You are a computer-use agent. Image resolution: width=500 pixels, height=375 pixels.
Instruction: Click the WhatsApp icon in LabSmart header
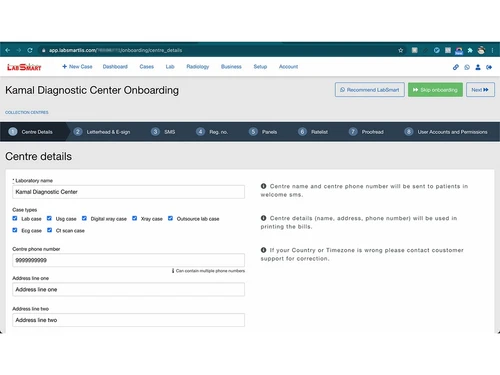[467, 67]
